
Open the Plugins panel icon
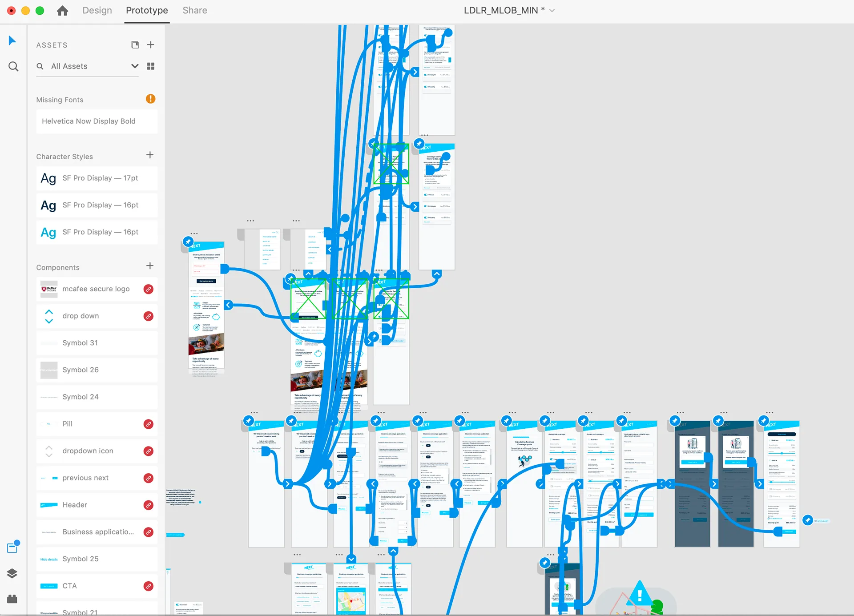pyautogui.click(x=12, y=599)
